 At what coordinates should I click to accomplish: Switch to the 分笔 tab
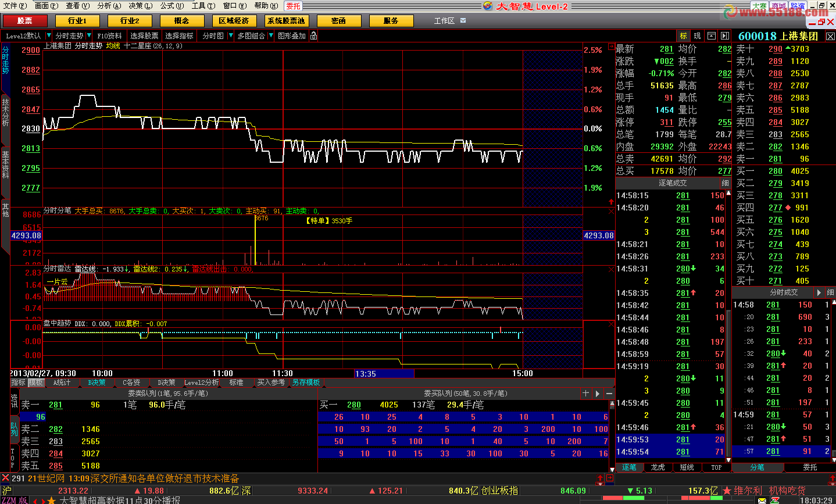point(757,467)
